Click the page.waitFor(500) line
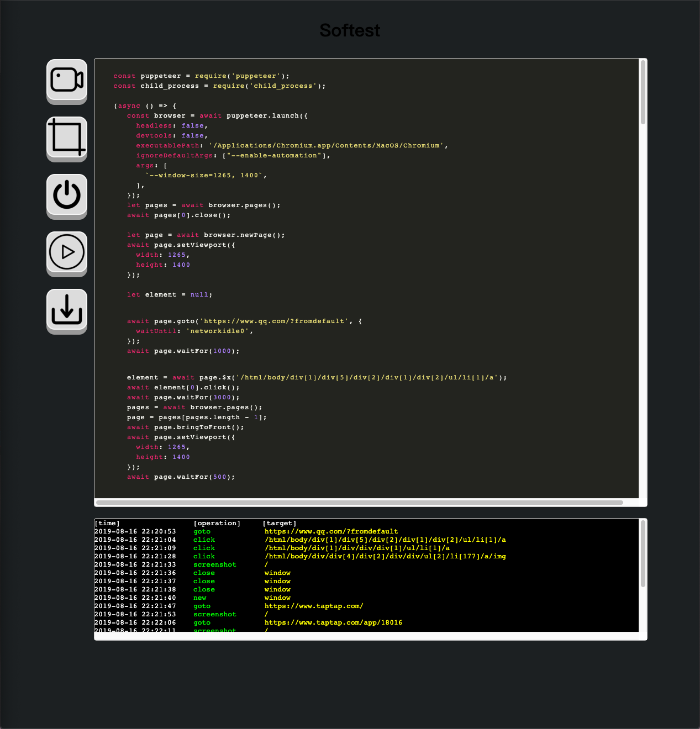The image size is (700, 729). [x=181, y=477]
